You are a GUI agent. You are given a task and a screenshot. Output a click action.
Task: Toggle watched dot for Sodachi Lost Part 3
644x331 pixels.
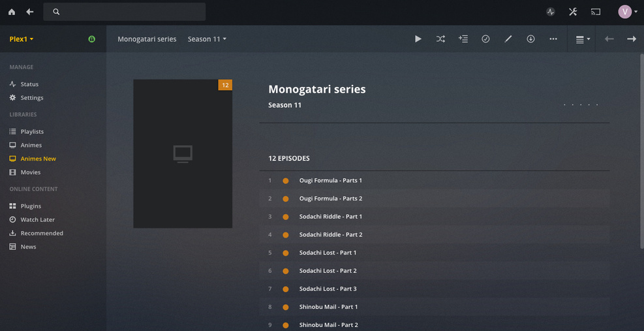point(285,289)
